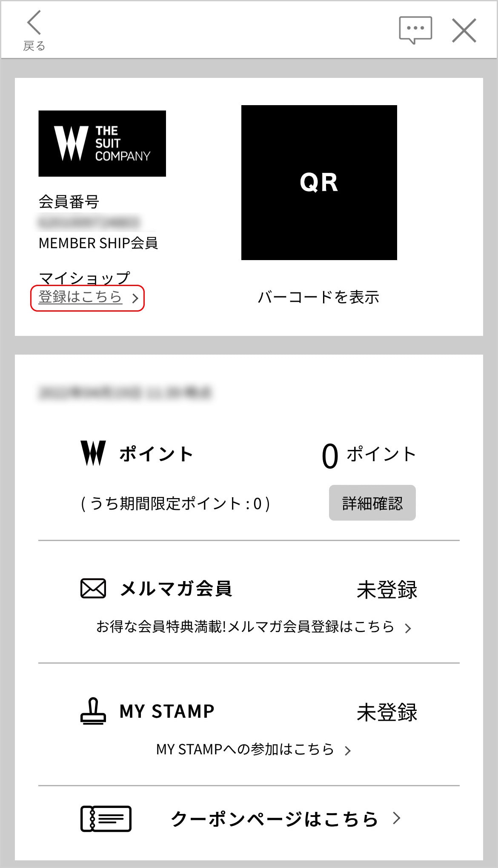
Task: Open MY STAMPへの参加はこちら link
Action: [x=245, y=749]
